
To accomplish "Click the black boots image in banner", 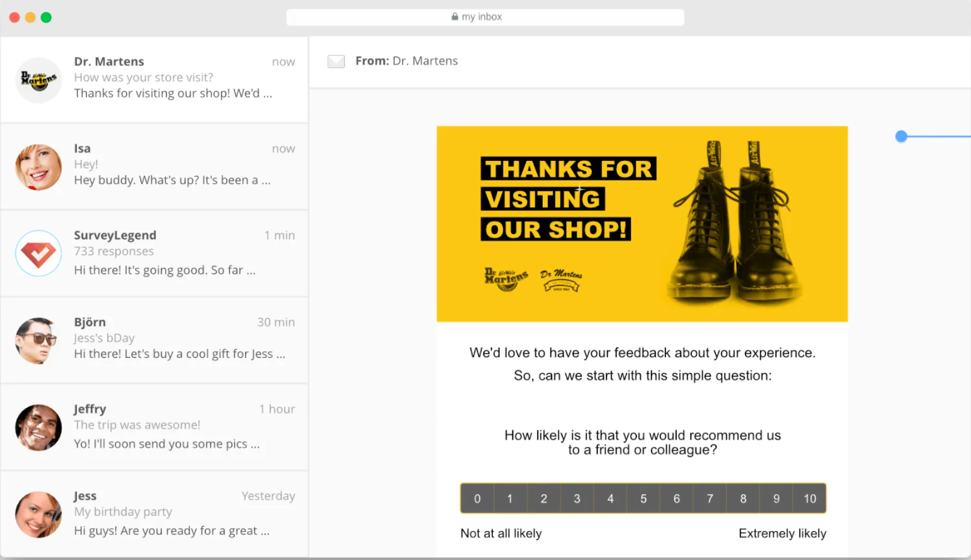I will 733,222.
